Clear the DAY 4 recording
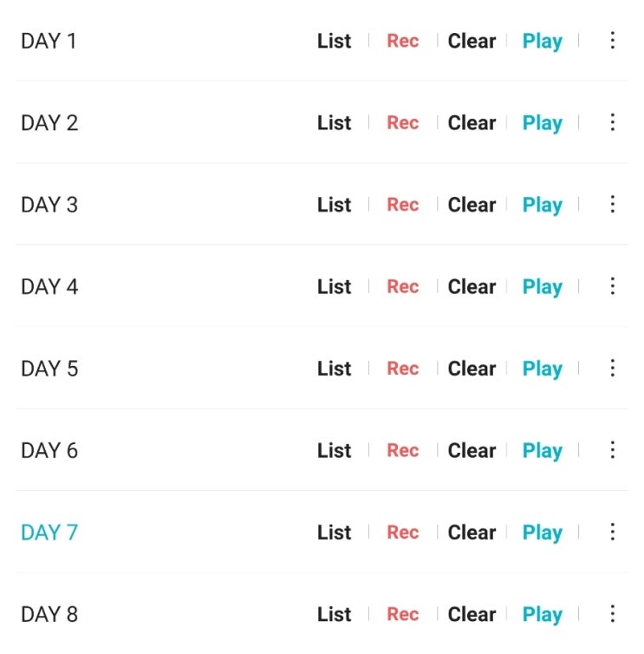This screenshot has width=644, height=654. click(x=472, y=286)
